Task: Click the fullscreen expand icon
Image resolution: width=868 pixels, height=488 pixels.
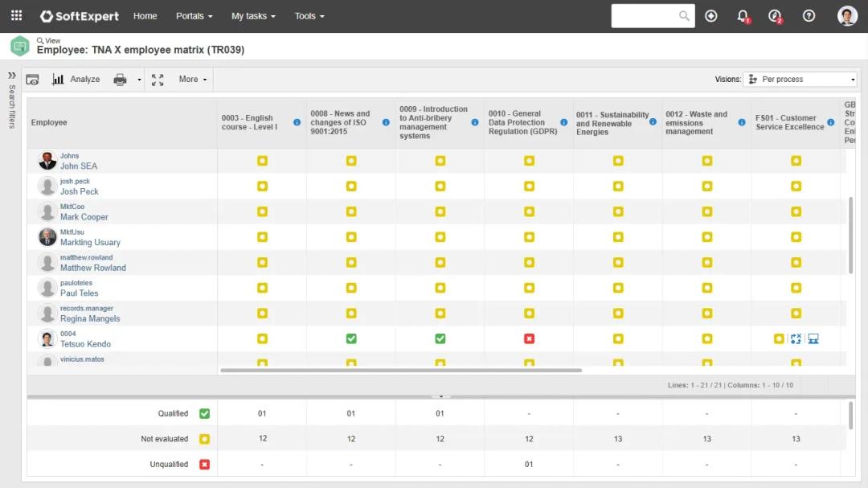Action: coord(158,80)
